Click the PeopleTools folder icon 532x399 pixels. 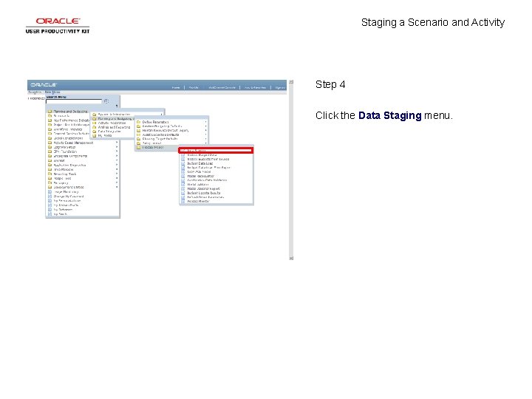click(x=50, y=178)
